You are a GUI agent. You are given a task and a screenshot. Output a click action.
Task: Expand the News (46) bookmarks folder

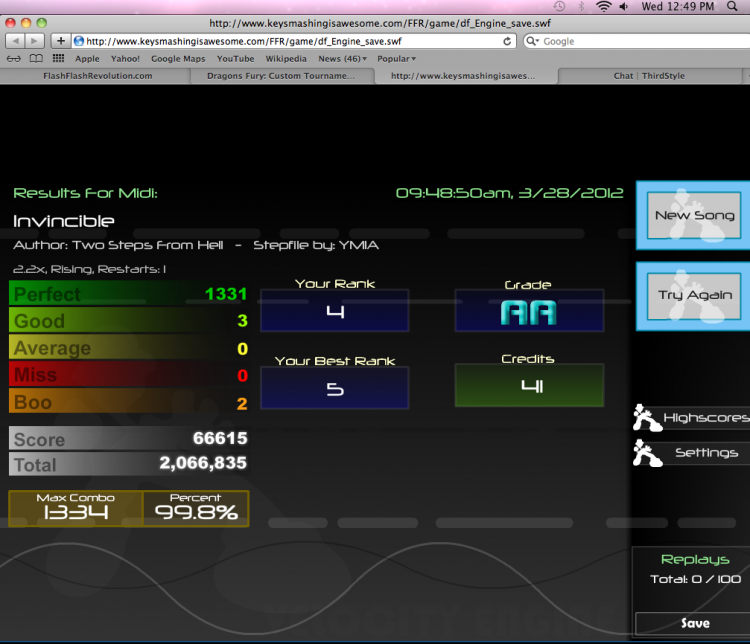(x=342, y=59)
